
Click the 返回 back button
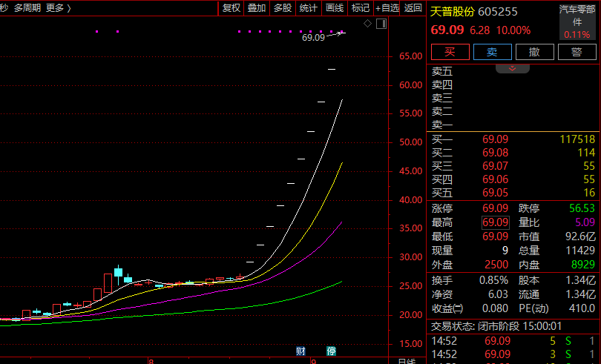point(413,8)
